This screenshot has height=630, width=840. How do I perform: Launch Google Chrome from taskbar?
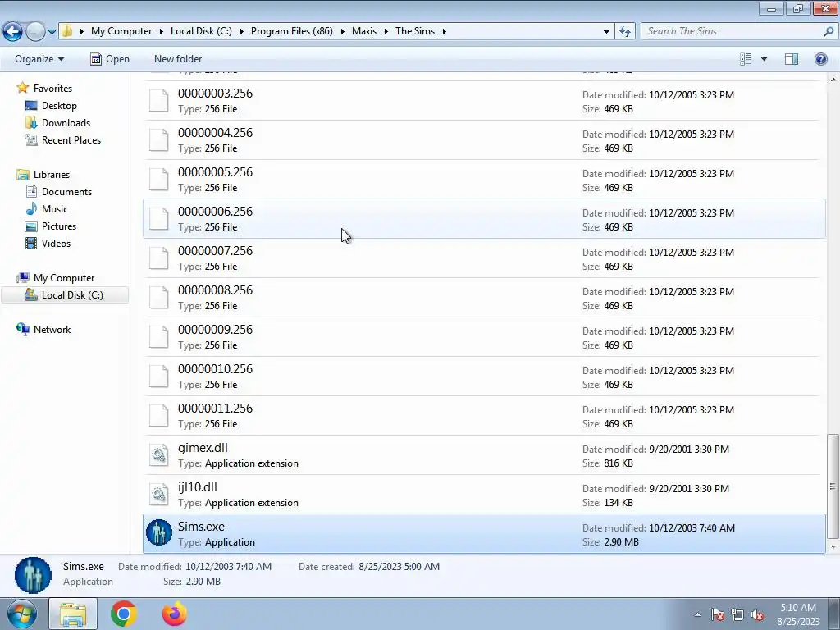click(x=123, y=614)
